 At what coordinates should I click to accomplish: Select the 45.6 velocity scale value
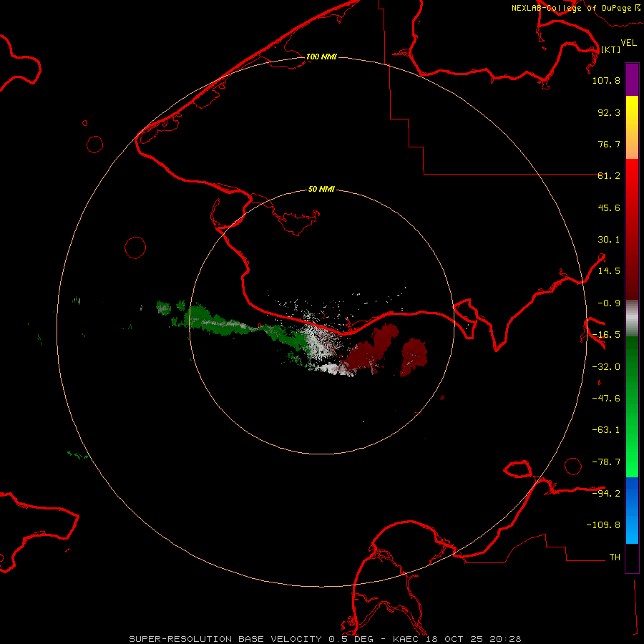click(609, 208)
